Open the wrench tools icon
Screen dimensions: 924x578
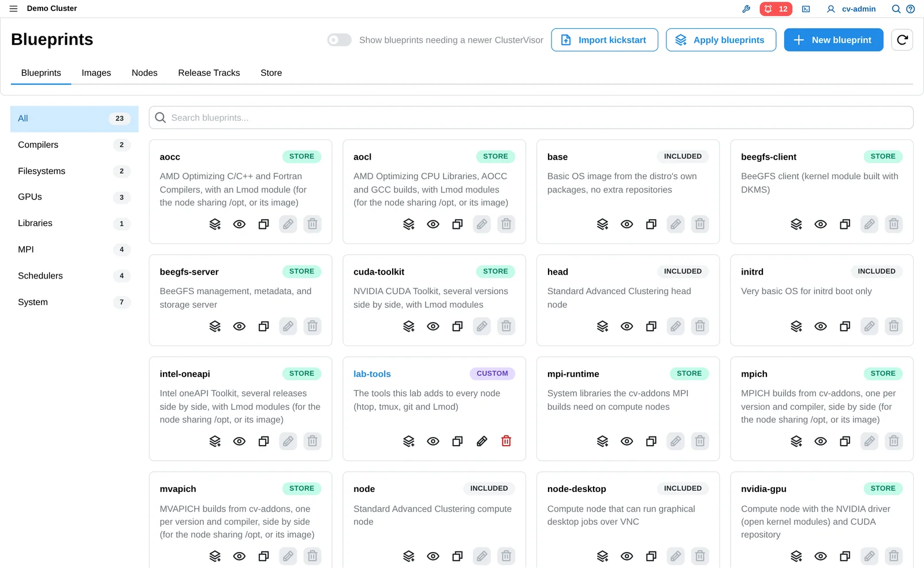(746, 9)
